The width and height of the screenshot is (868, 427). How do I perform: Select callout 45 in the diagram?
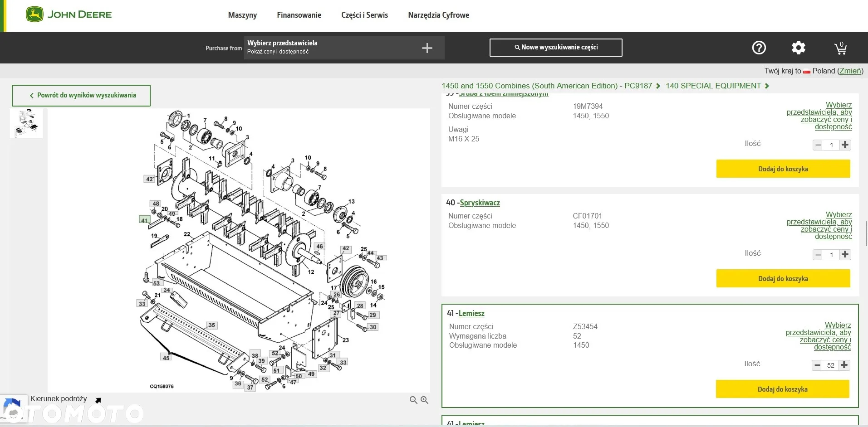pos(166,358)
